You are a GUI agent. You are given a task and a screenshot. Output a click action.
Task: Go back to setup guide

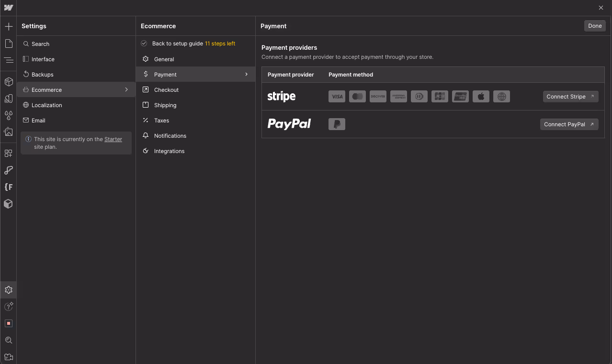(178, 44)
